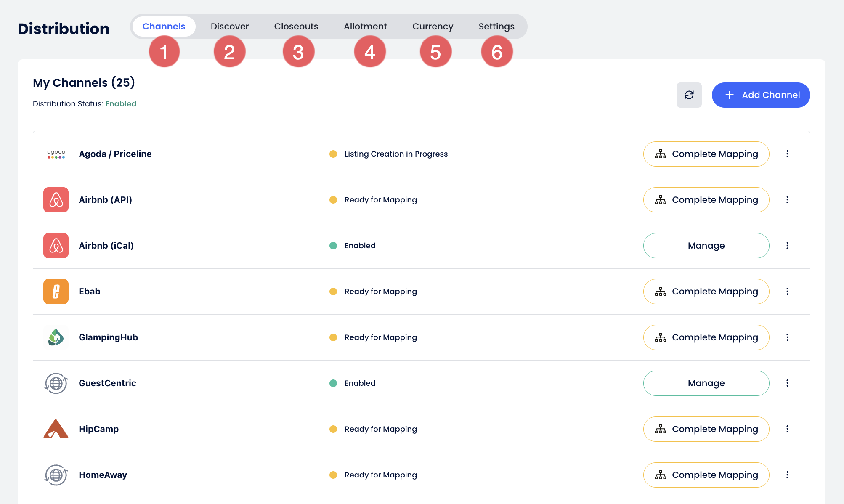Open three-dot menu for Agoda / Priceline
The image size is (844, 504).
pyautogui.click(x=787, y=154)
